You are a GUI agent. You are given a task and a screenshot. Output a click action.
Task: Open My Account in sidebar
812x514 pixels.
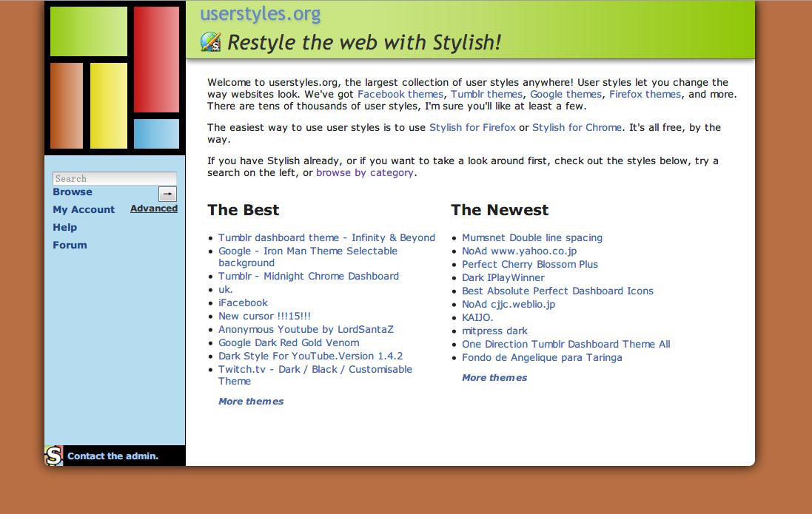click(x=84, y=209)
